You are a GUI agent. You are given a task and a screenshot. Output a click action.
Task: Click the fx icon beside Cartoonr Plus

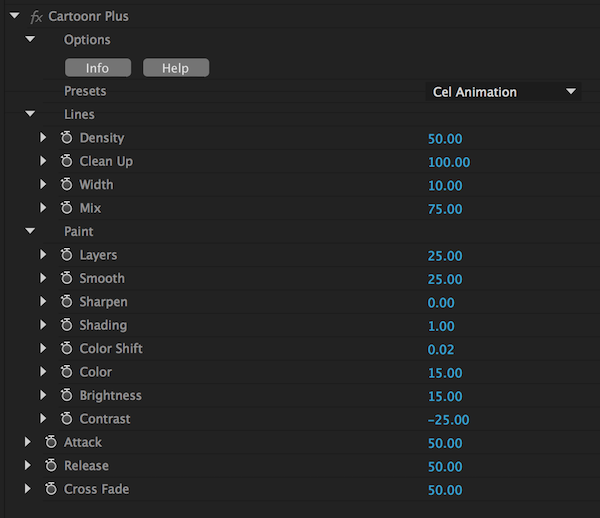37,16
